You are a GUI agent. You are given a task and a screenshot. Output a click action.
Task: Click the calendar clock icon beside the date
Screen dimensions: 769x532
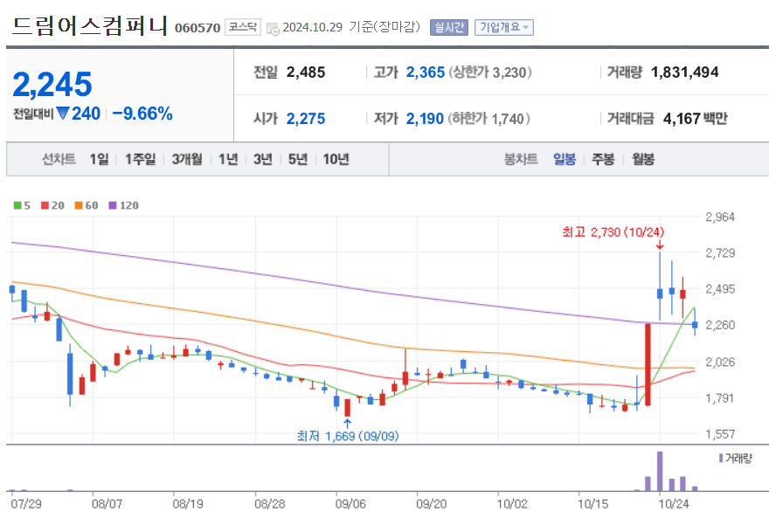point(273,29)
